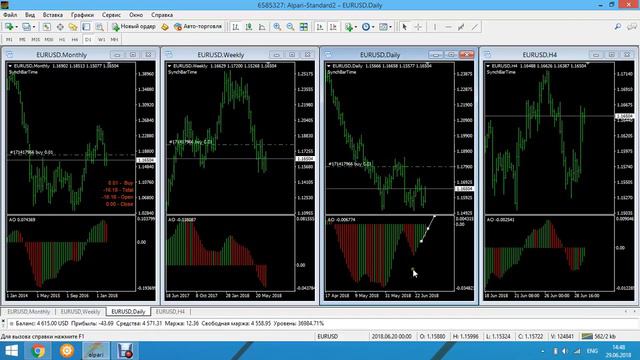Toggle chart auto scroll icon
Image resolution: width=640 pixels, height=360 pixels.
tap(320, 27)
